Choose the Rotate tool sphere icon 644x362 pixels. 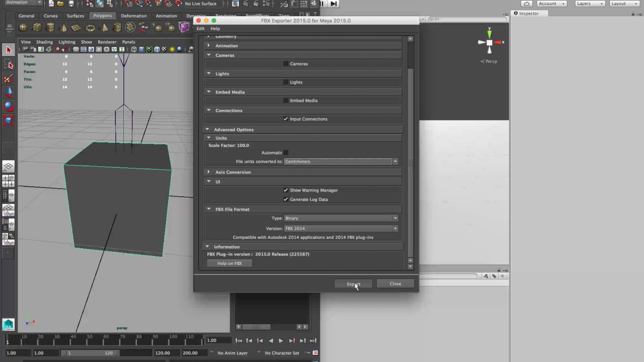(x=9, y=107)
